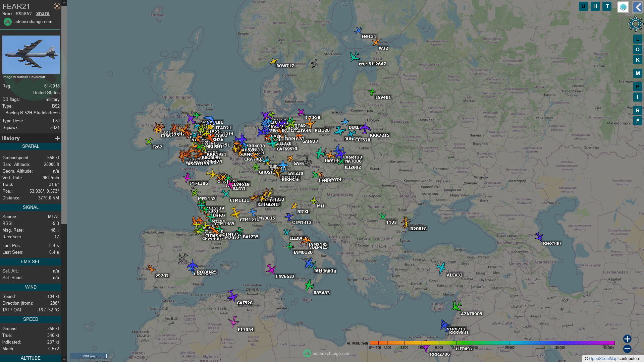Select the E11054 aircraft icon
The height and width of the screenshot is (362, 644).
233,322
